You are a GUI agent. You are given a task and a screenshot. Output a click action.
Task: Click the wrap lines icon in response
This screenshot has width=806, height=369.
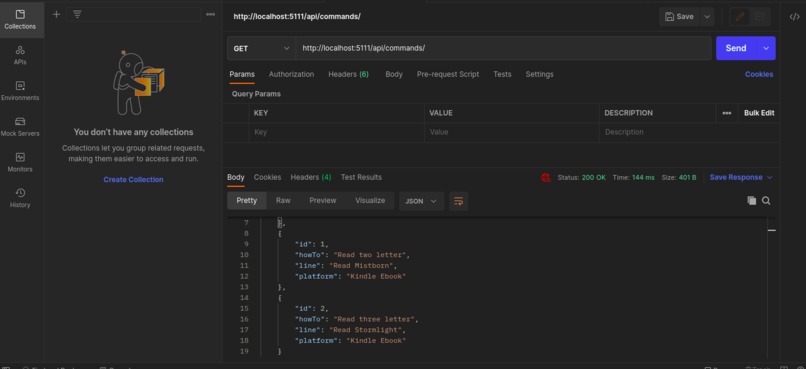click(459, 201)
